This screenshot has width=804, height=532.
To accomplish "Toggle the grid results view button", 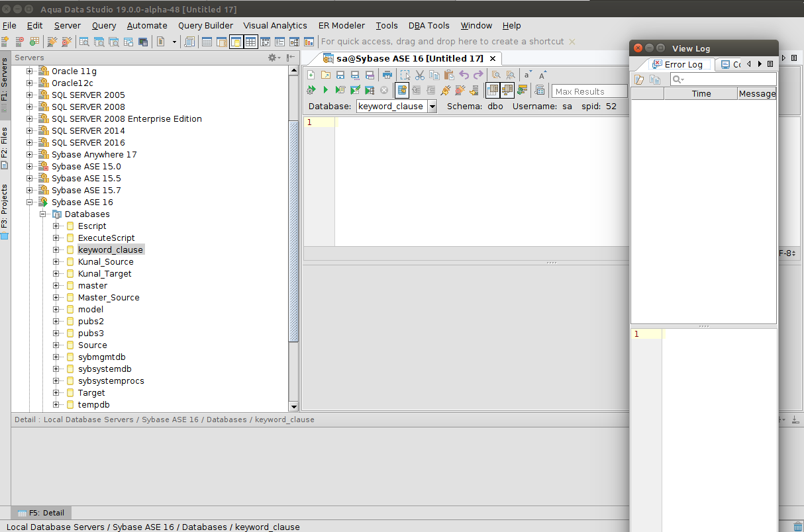I will (492, 90).
